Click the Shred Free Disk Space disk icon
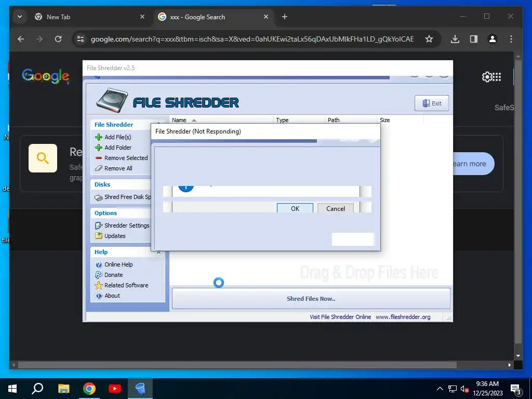 click(x=99, y=197)
